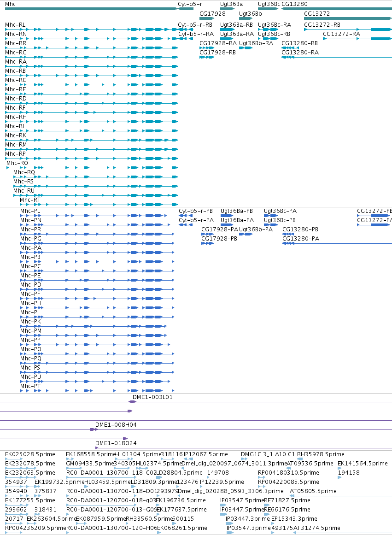The image size is (392, 535).
Task: Select transcript Mhc-RE
Action: pyautogui.click(x=16, y=89)
